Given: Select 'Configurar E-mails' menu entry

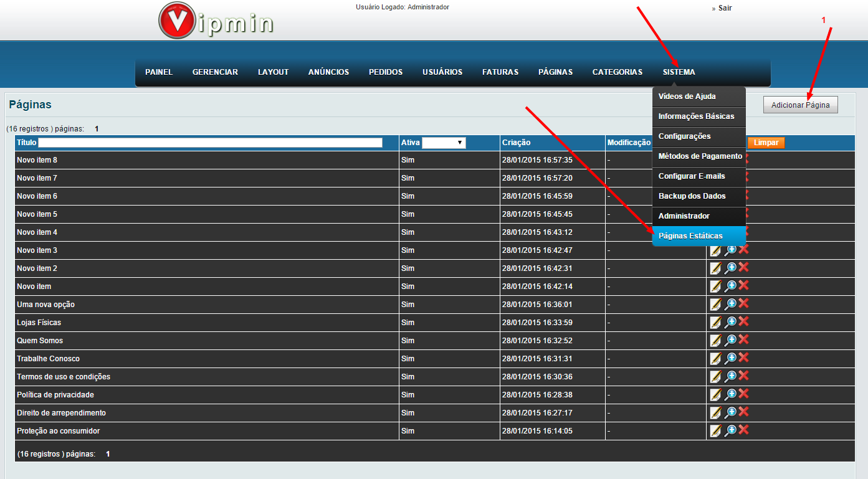Looking at the screenshot, I should (699, 176).
